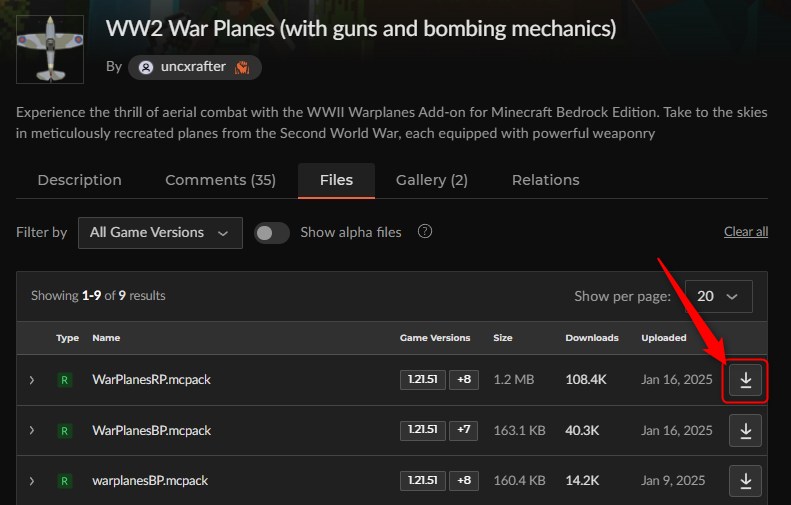Toggle the Show alpha files switch
The height and width of the screenshot is (505, 791).
click(271, 233)
